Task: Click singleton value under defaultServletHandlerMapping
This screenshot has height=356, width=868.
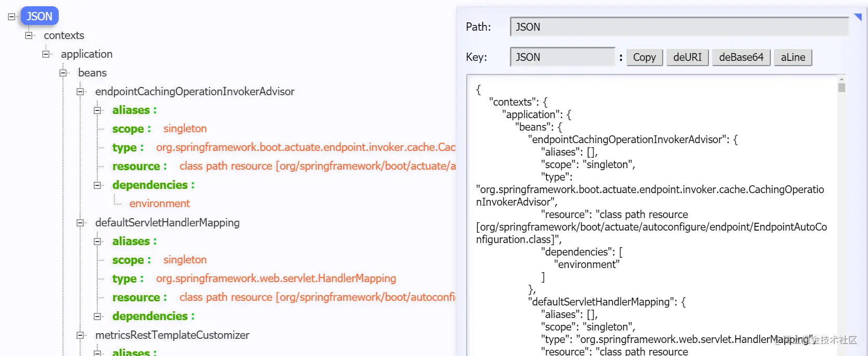Action: pos(185,260)
